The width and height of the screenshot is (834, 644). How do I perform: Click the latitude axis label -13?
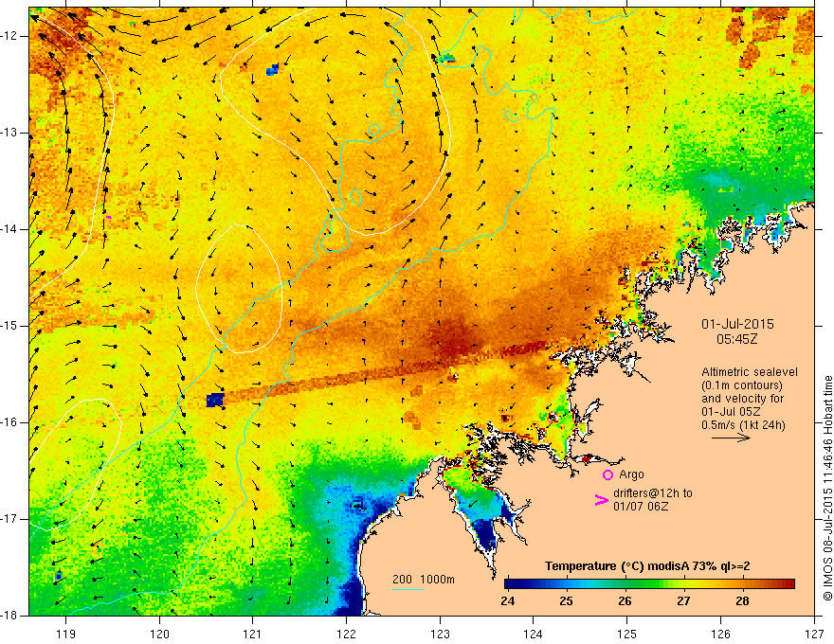[9, 133]
